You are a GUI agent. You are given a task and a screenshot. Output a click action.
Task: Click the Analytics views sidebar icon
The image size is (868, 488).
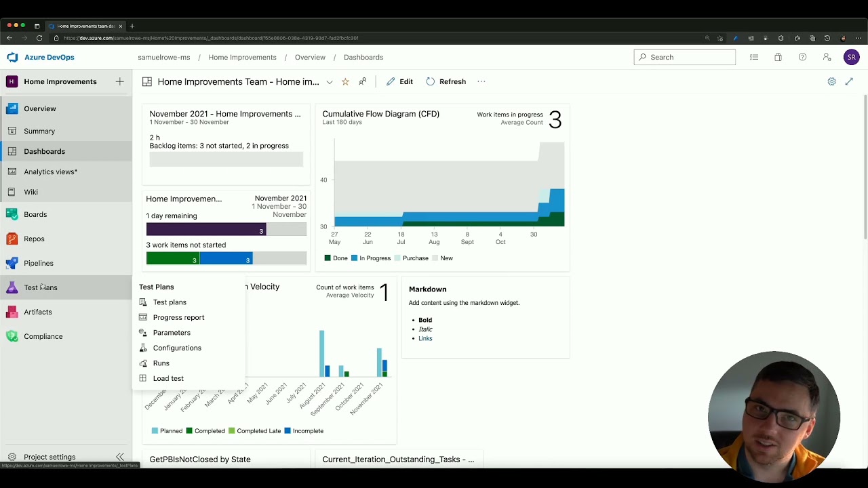click(x=12, y=171)
